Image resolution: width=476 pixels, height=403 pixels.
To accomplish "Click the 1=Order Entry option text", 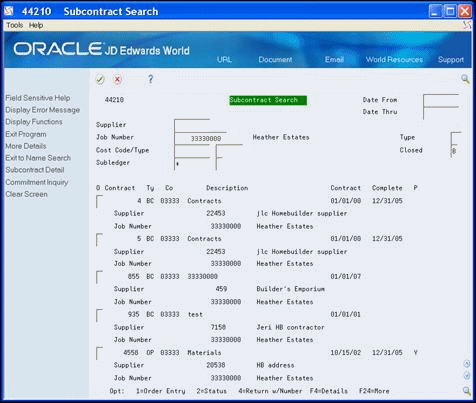I will [161, 391].
